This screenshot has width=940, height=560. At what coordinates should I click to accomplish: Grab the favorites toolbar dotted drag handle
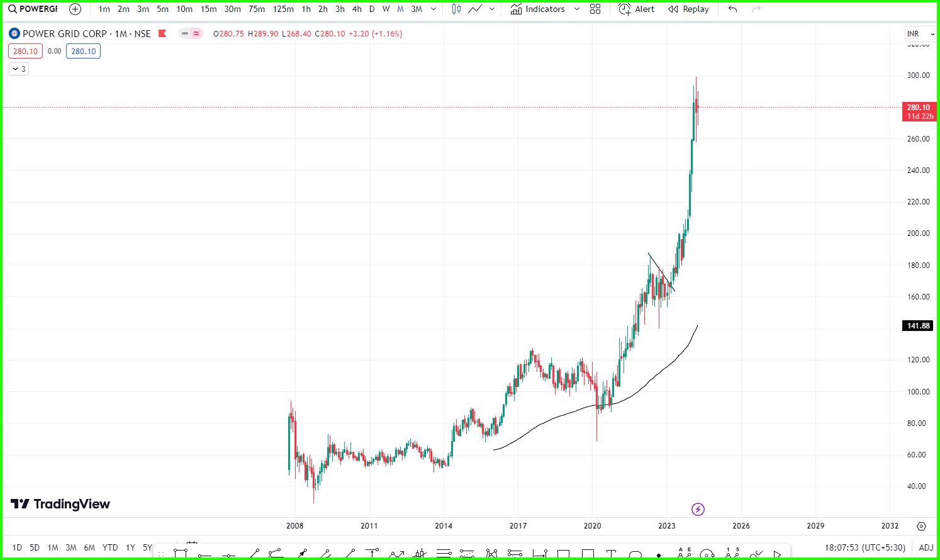[161, 554]
